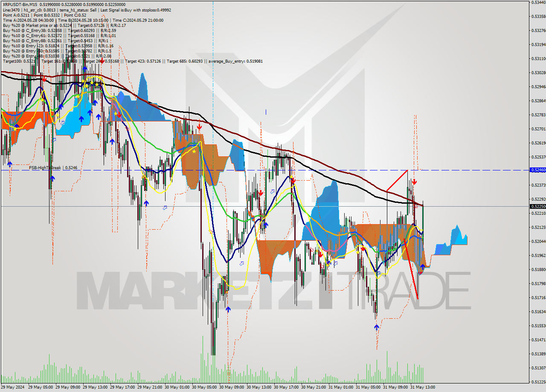Click 'Target 423: 0.57126' text

point(142,61)
